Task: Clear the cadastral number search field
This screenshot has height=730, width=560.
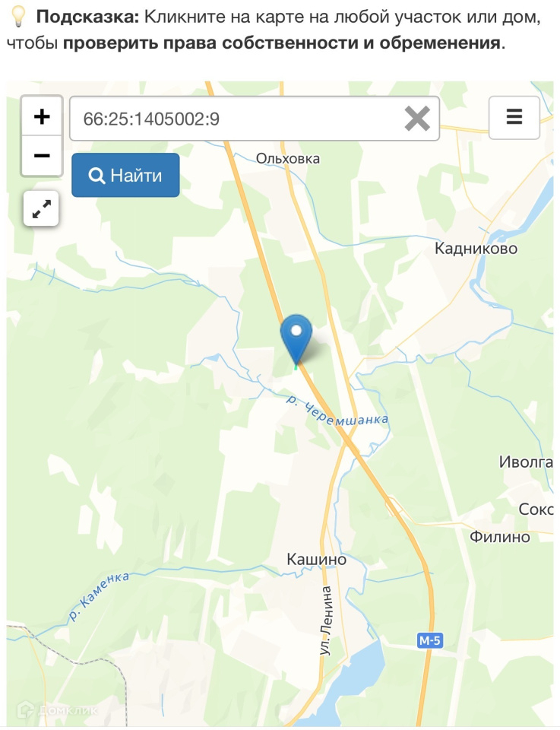Action: click(x=416, y=119)
